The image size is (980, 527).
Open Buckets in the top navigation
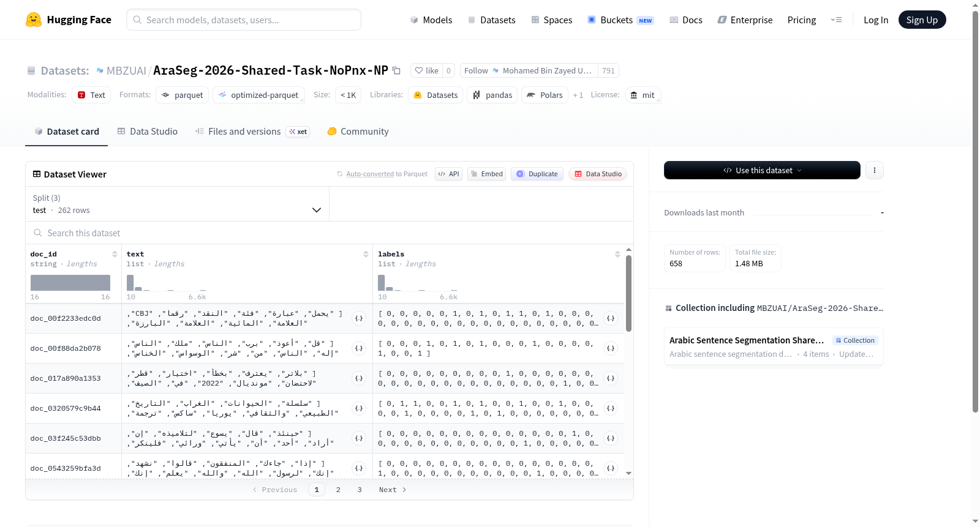point(620,20)
